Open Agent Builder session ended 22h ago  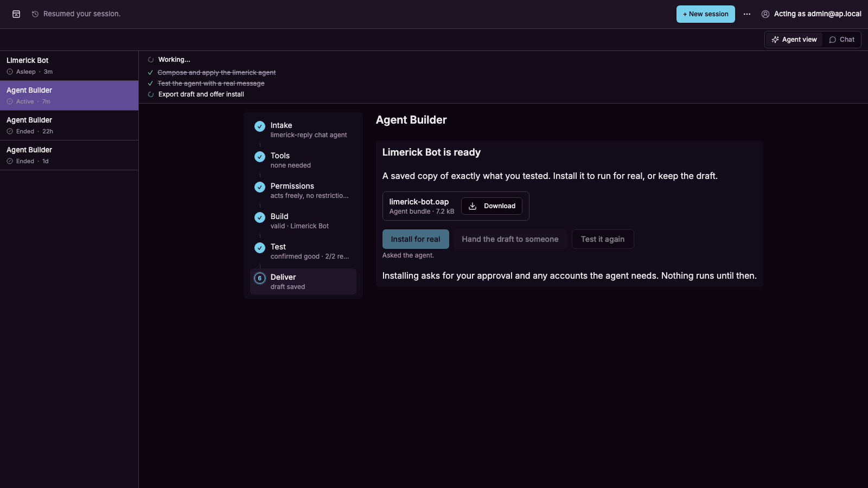(x=69, y=125)
